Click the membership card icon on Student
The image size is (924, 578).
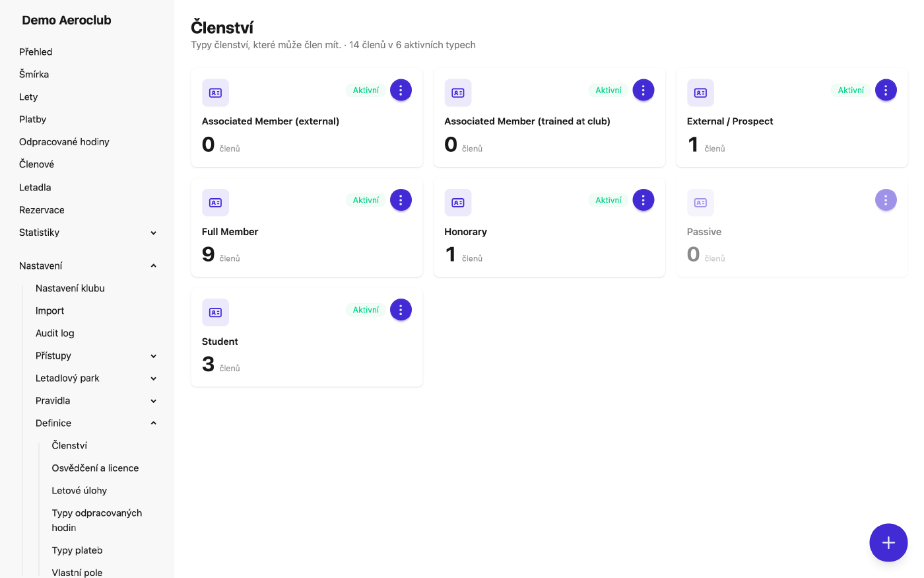[x=215, y=312]
